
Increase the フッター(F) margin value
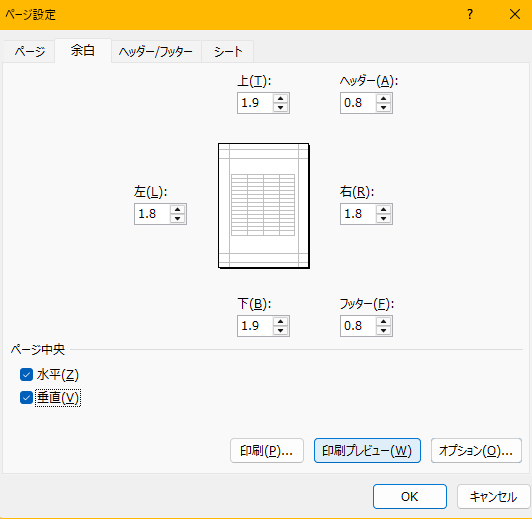(383, 322)
